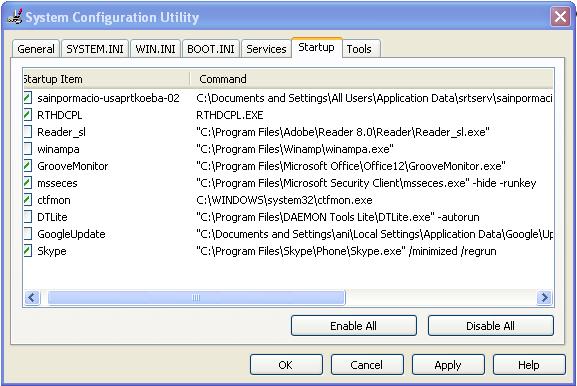Enable the winampa startup checkbox

[28, 149]
